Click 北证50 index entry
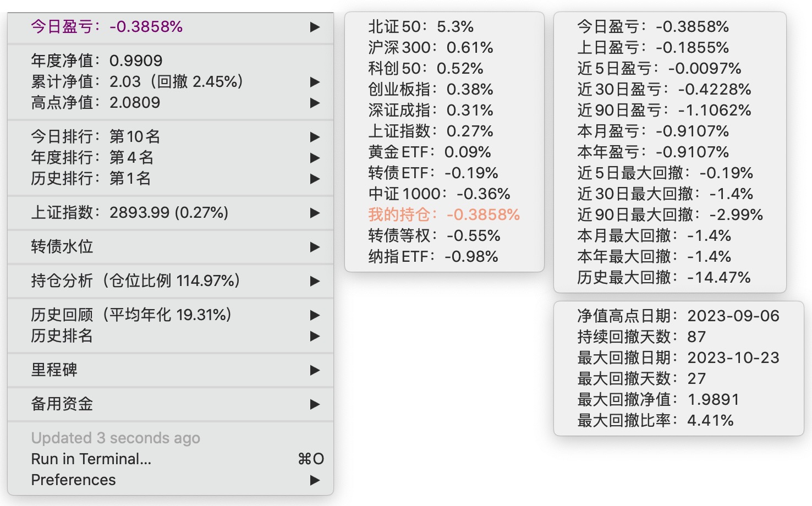This screenshot has width=812, height=506. [420, 26]
